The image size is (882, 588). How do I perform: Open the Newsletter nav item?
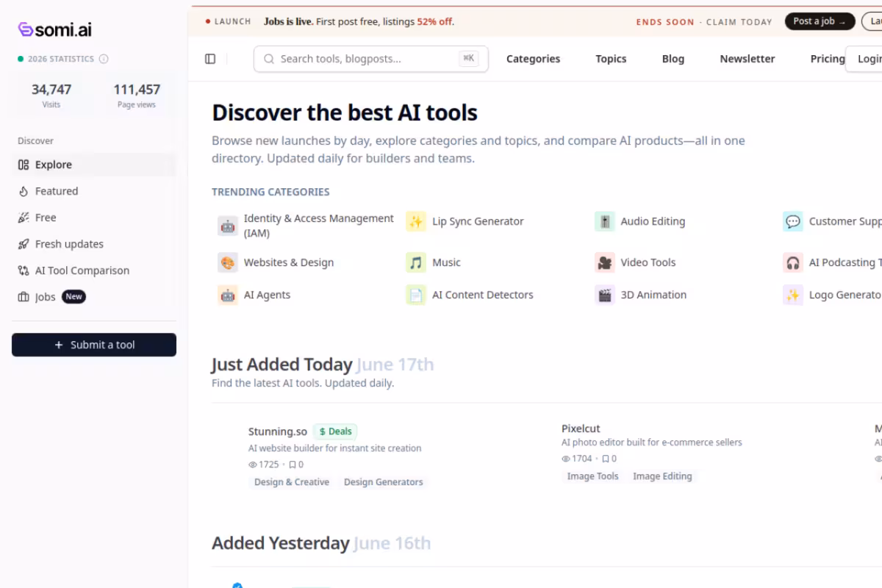click(747, 59)
